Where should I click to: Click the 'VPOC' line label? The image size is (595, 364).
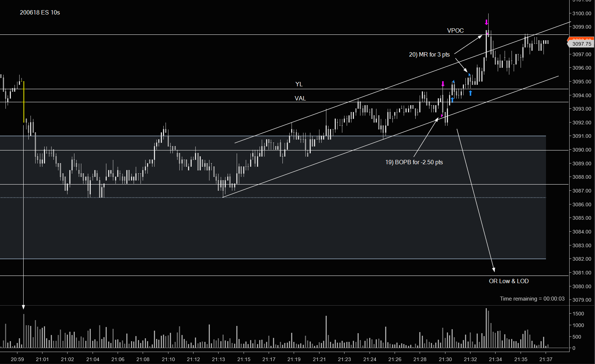[455, 30]
